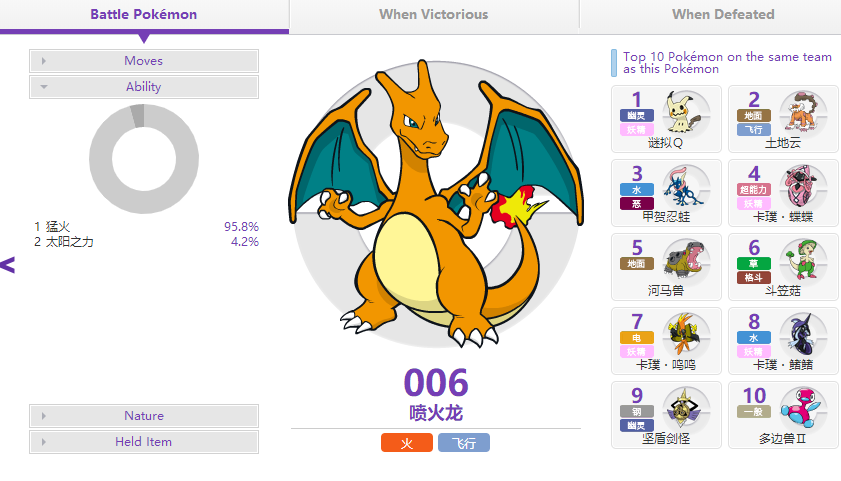Collapse the Ability section
841x481 pixels.
pos(144,87)
